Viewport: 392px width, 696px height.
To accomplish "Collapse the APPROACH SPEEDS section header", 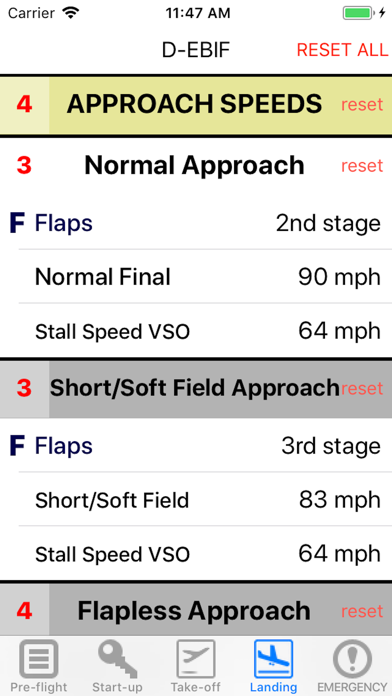I will click(x=196, y=104).
